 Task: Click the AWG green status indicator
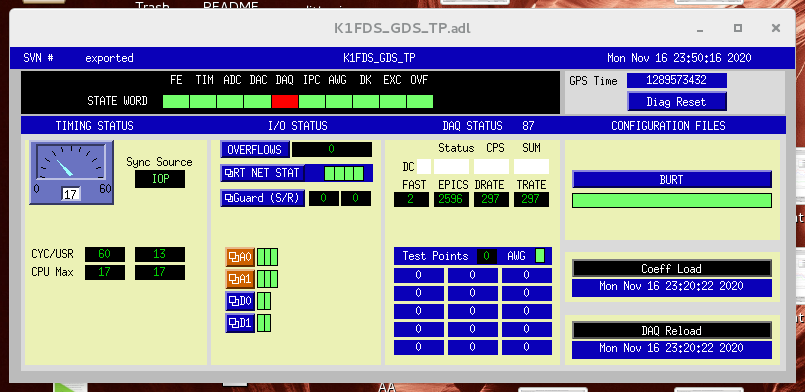tap(540, 256)
